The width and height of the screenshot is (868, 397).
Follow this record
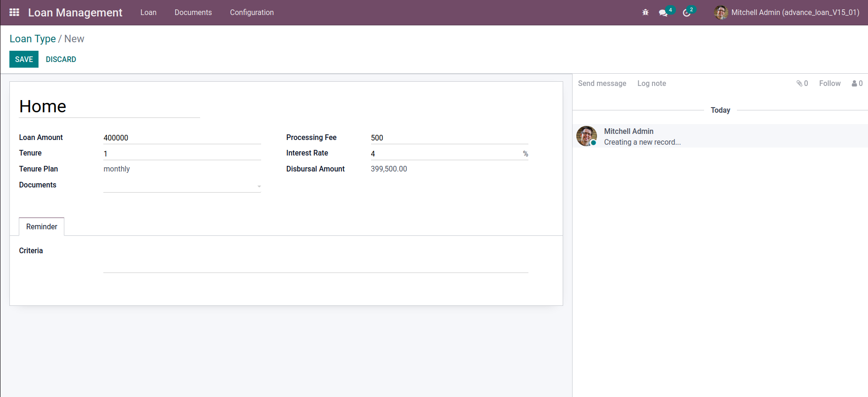coord(829,83)
